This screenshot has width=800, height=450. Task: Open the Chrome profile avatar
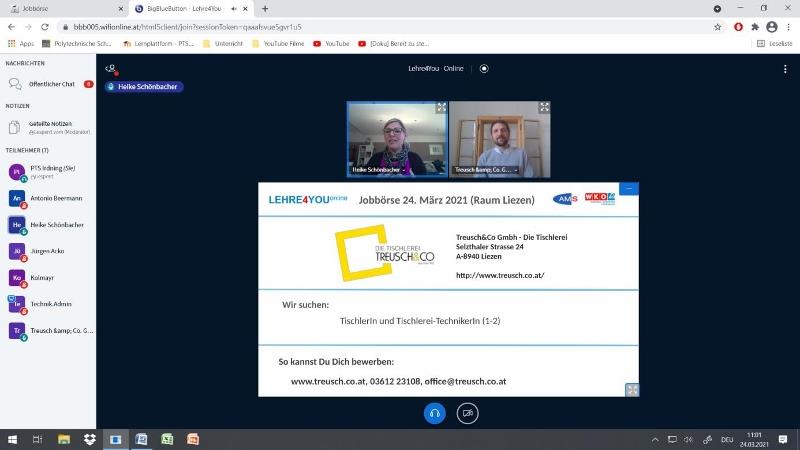[772, 27]
